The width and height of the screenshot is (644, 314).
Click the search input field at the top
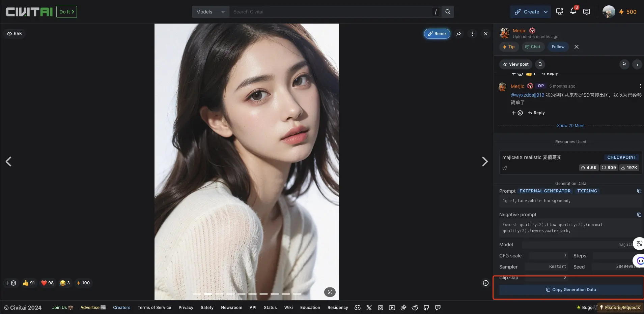pyautogui.click(x=331, y=11)
